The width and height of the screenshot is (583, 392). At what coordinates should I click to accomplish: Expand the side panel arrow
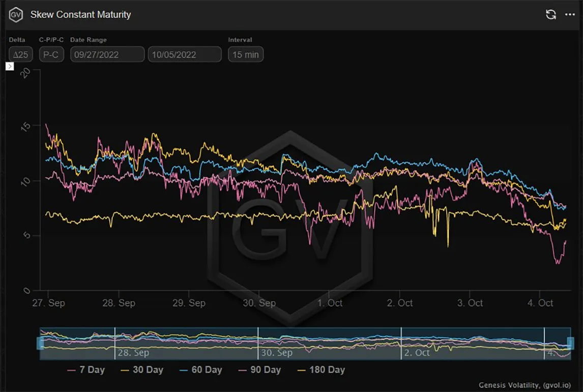pos(10,66)
